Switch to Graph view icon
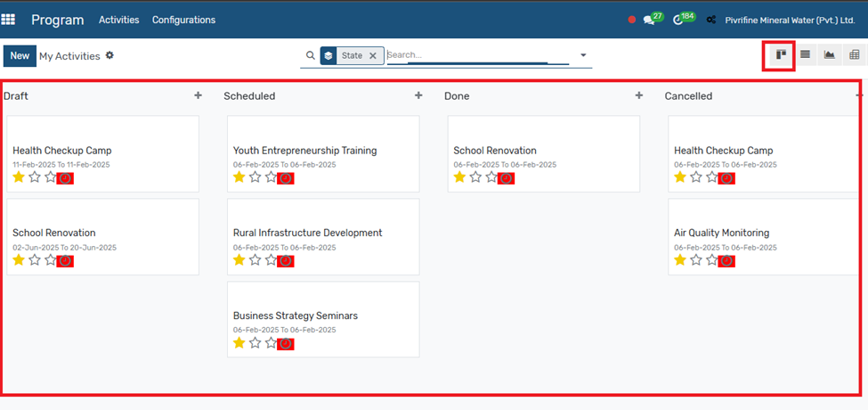The height and width of the screenshot is (410, 868). click(829, 54)
